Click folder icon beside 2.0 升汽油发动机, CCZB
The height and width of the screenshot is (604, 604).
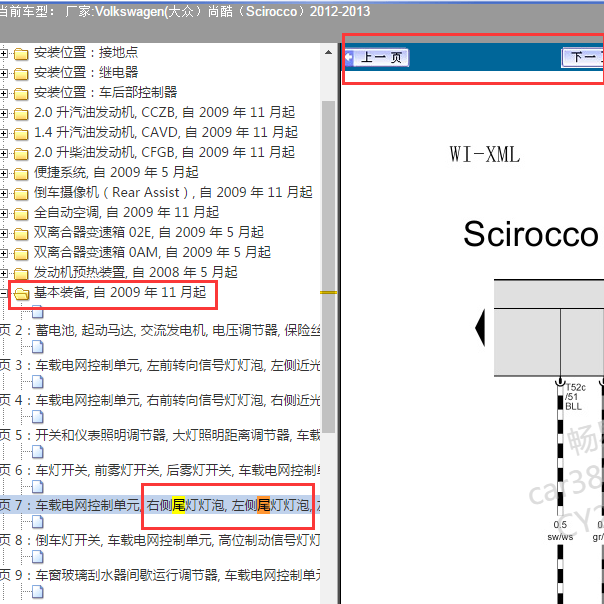(x=21, y=114)
